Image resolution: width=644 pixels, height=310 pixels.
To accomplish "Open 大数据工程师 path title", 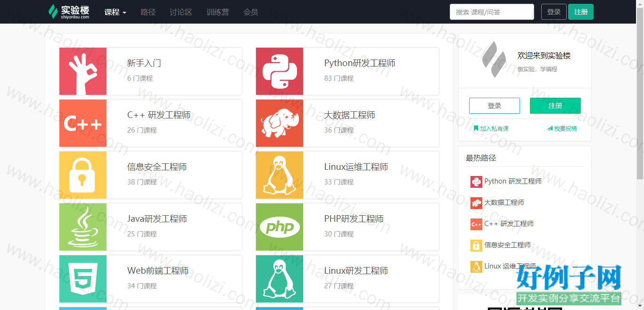I will pyautogui.click(x=350, y=115).
